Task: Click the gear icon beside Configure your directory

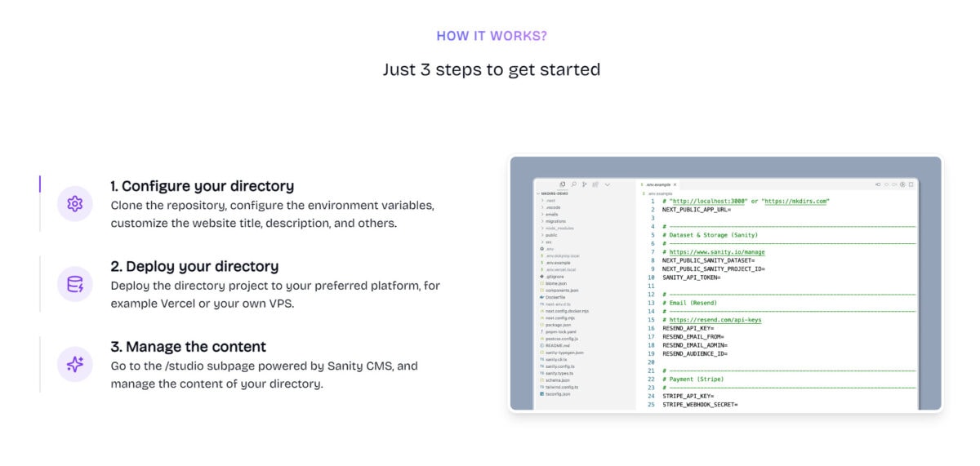Action: point(74,204)
